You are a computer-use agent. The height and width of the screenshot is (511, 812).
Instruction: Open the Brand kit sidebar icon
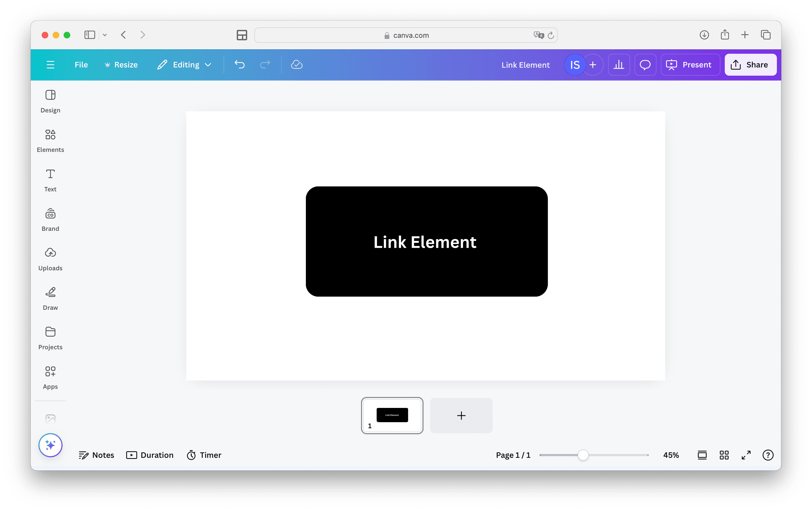pos(50,219)
